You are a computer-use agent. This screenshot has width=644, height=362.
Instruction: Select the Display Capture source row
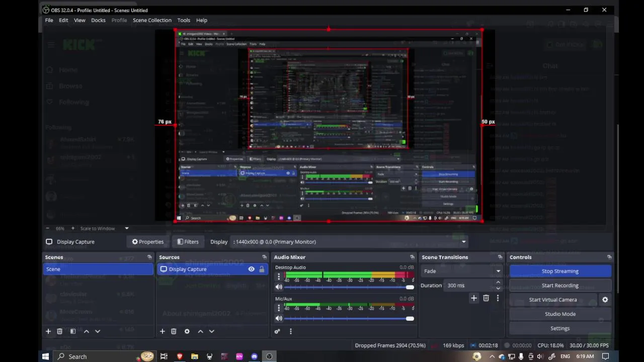212,269
